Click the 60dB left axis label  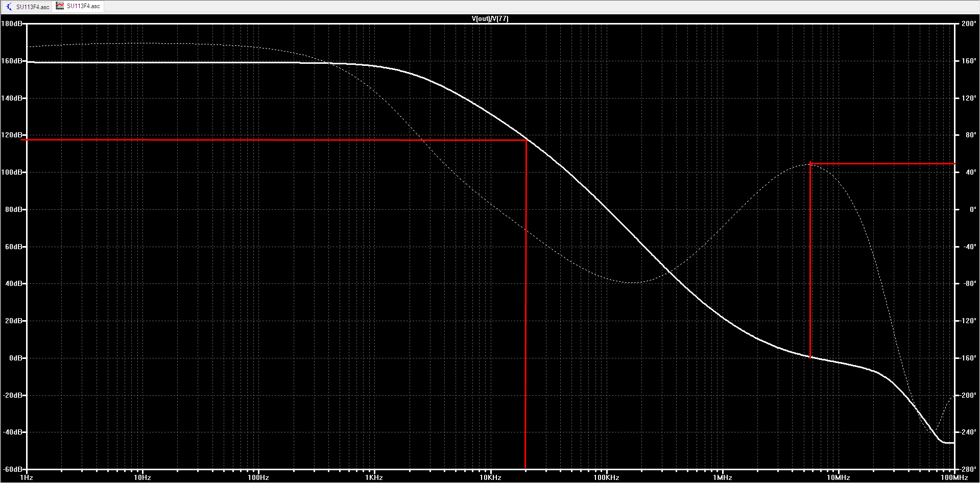(x=14, y=247)
